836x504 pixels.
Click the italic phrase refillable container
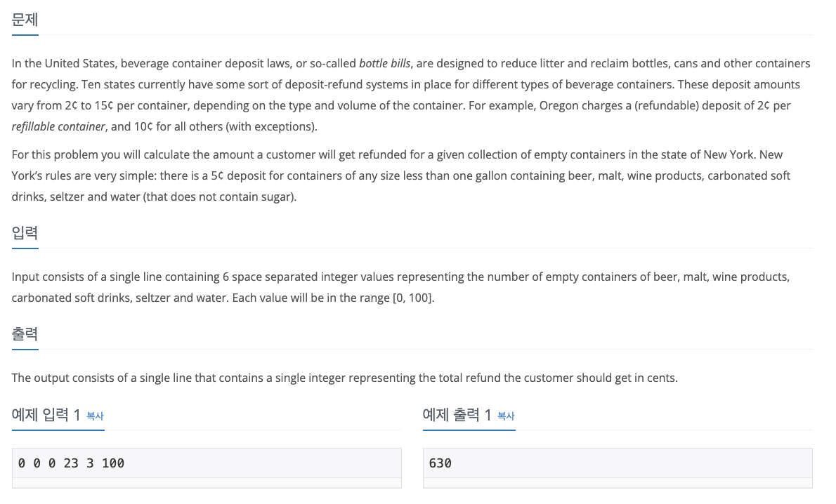click(58, 127)
